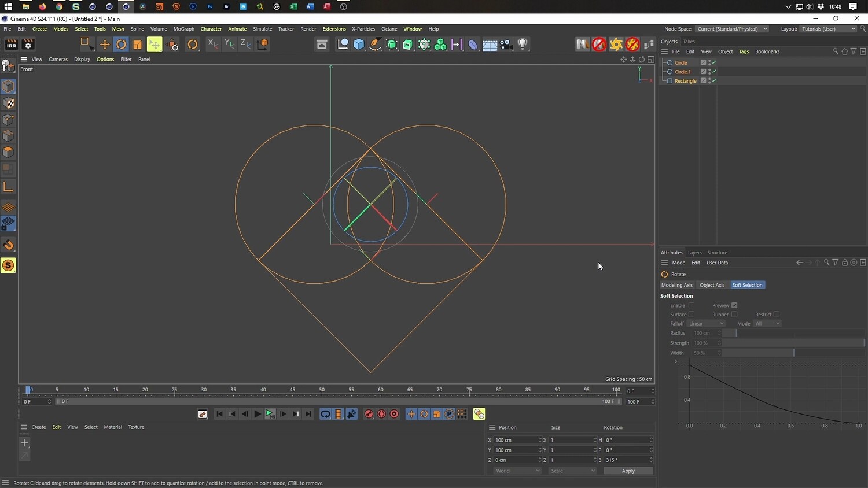This screenshot has width=868, height=488.
Task: Play the animation forwards
Action: click(x=257, y=414)
